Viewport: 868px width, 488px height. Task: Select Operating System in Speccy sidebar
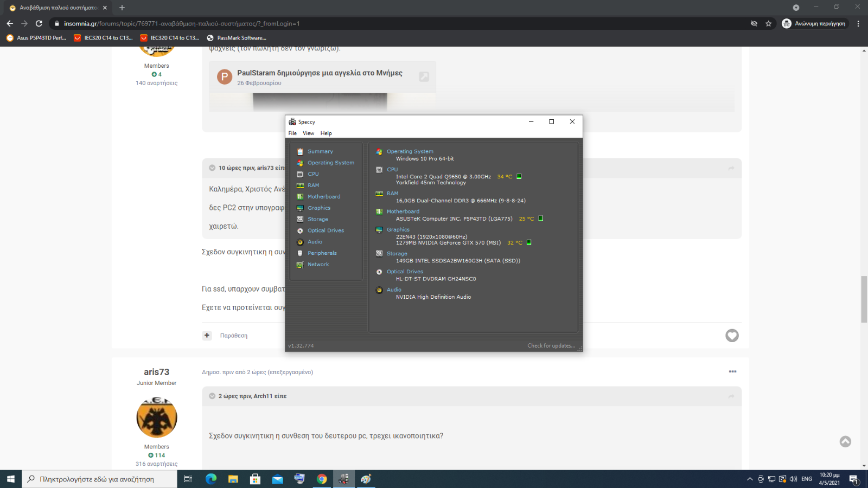[331, 163]
